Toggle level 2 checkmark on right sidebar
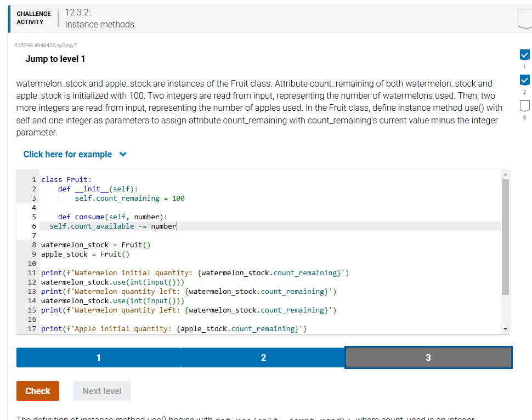Screen dimensions: 532x420 tap(524, 77)
